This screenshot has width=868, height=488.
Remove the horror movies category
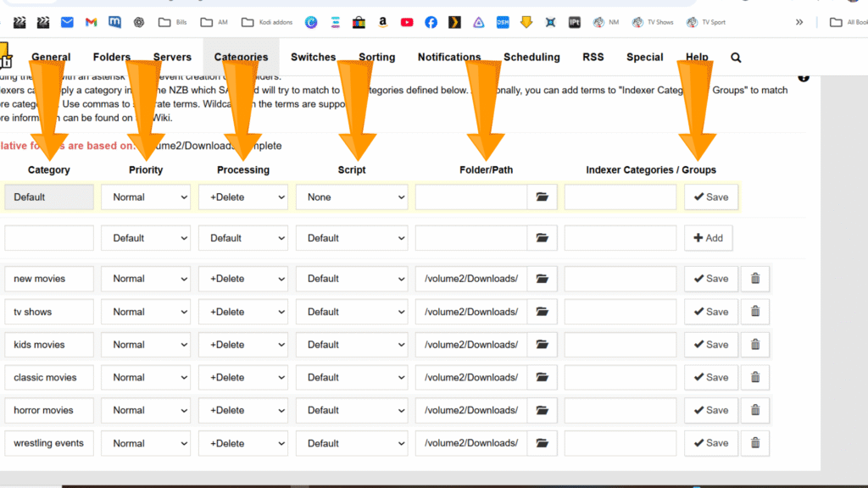tap(754, 410)
